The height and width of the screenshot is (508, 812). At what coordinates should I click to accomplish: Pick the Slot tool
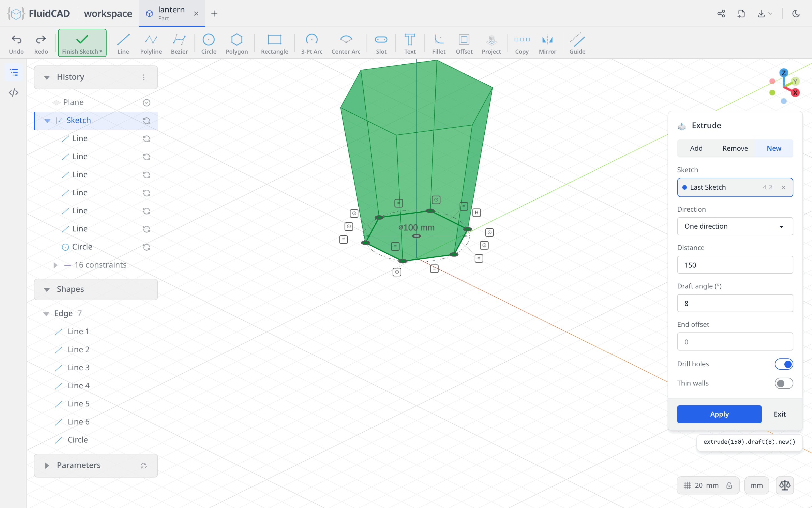pyautogui.click(x=381, y=43)
